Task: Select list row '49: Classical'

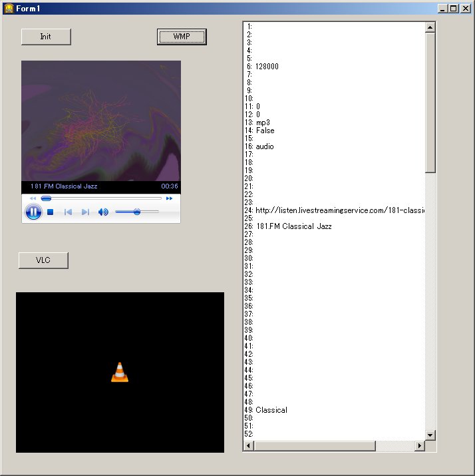Action: (x=334, y=410)
